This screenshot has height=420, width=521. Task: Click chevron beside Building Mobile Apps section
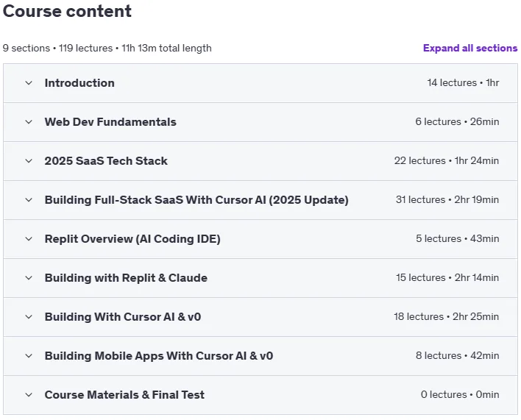29,356
